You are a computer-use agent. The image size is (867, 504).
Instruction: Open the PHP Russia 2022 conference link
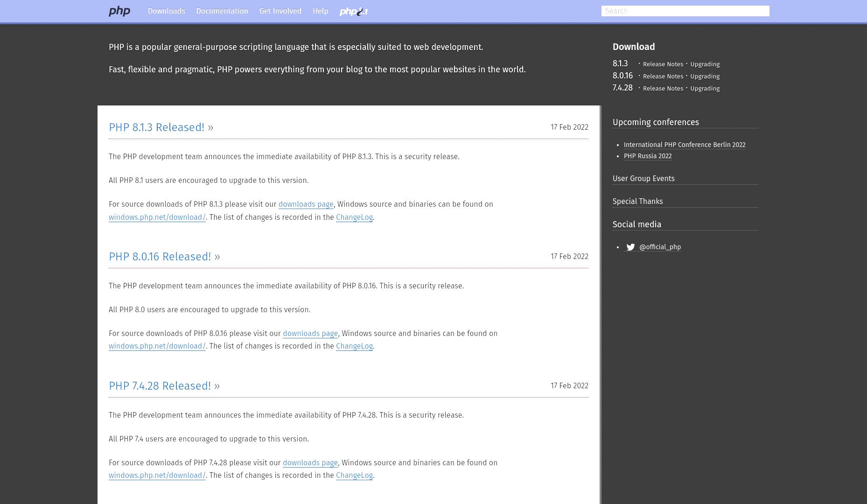coord(648,156)
